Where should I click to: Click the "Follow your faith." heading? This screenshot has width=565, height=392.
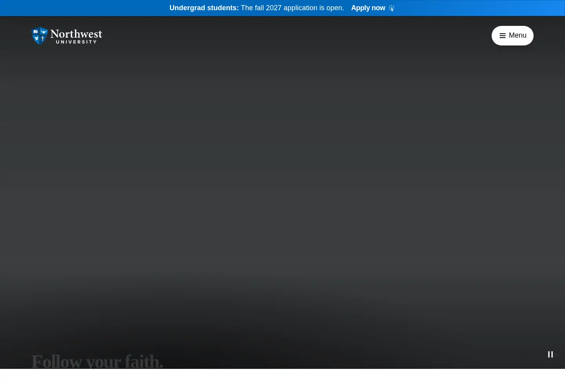pyautogui.click(x=97, y=361)
